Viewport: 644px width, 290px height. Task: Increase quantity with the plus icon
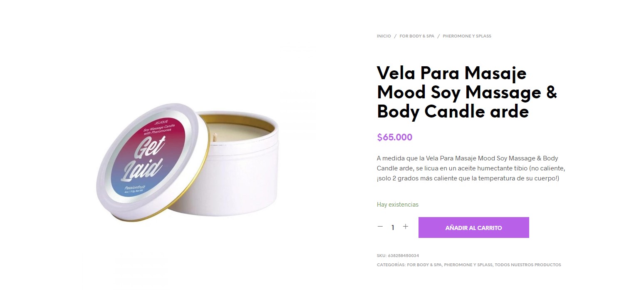406,227
